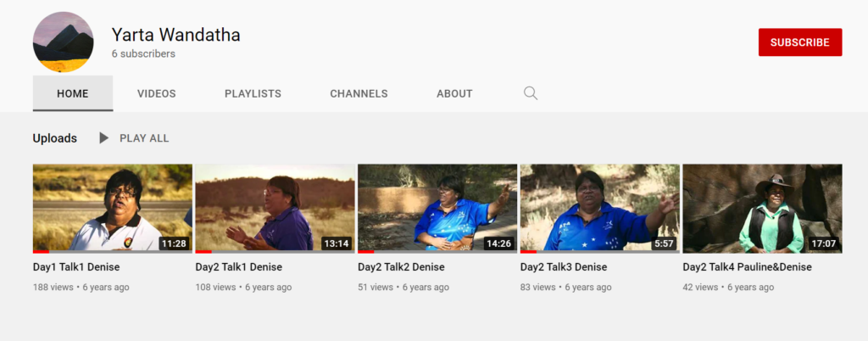Click the Day2 Talk1 Denise title
The height and width of the screenshot is (341, 868).
point(238,267)
